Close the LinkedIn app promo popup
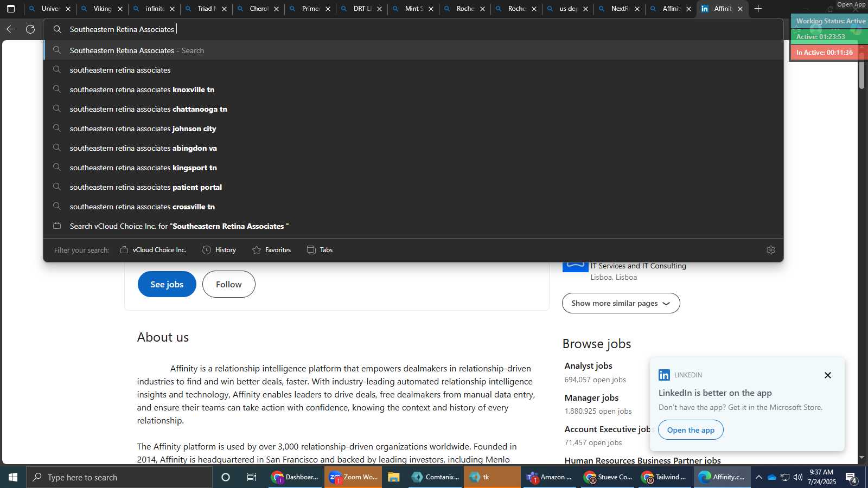The height and width of the screenshot is (488, 868). click(x=828, y=375)
